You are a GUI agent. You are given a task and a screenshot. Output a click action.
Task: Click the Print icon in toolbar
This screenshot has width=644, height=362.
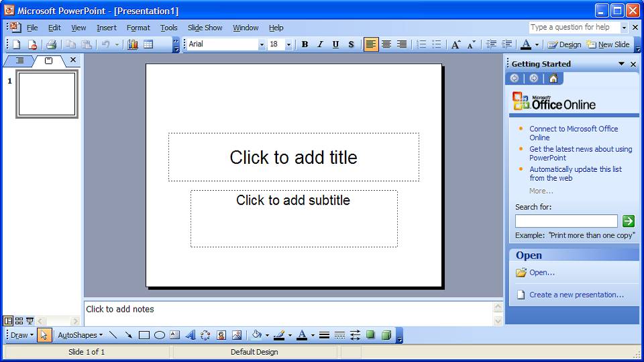tap(51, 44)
